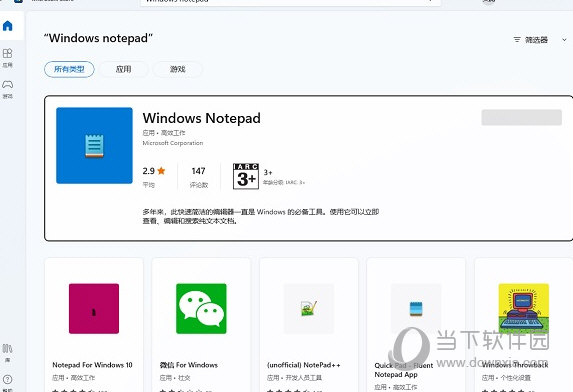This screenshot has width=573, height=392.
Task: Select the 游戏 filter tab
Action: (178, 69)
